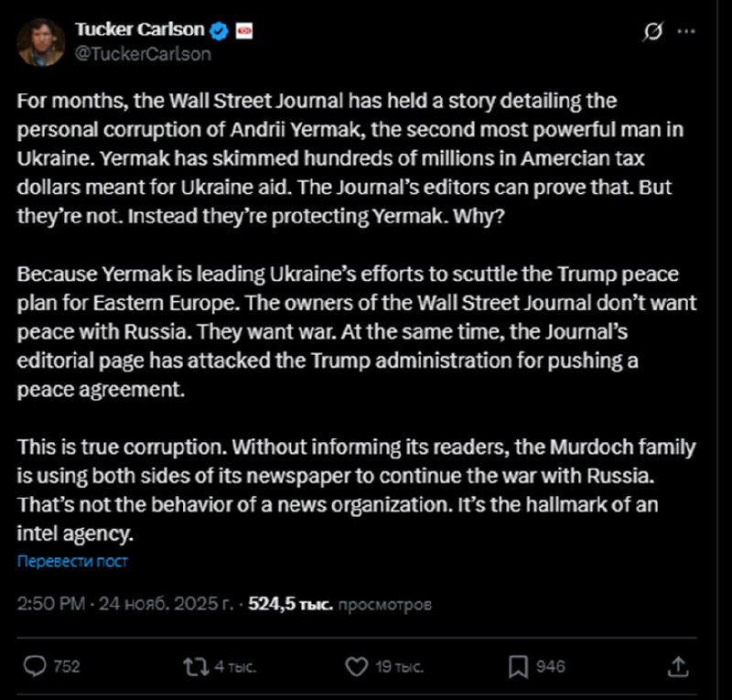Open the @TuckerCarlson handle link
This screenshot has height=700, width=732.
[143, 53]
